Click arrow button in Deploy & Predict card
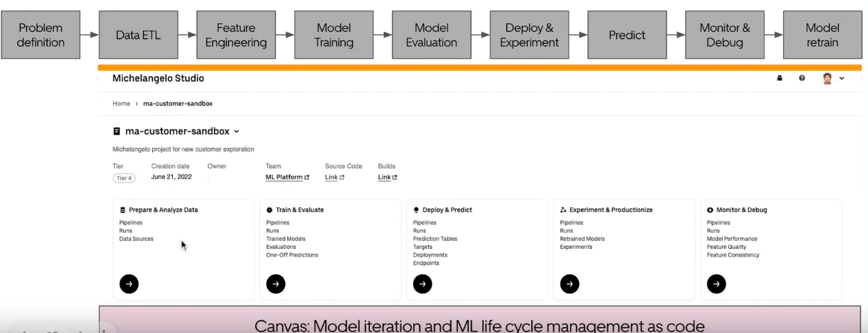 click(422, 283)
